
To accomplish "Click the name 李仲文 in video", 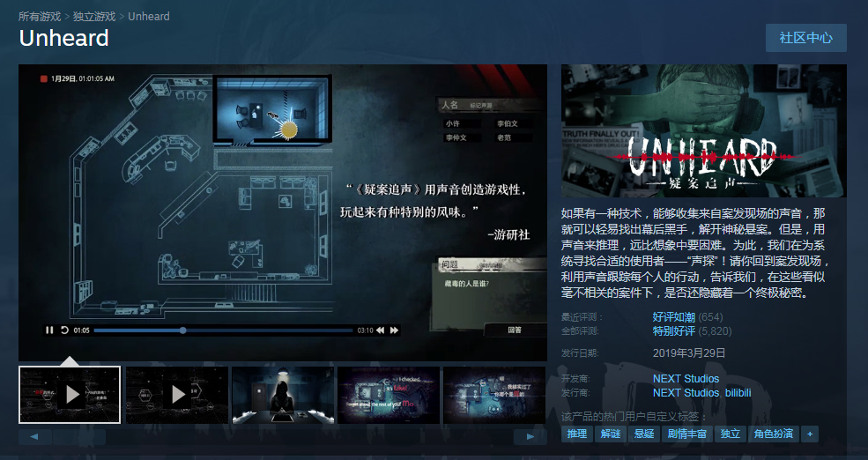I will click(x=456, y=137).
